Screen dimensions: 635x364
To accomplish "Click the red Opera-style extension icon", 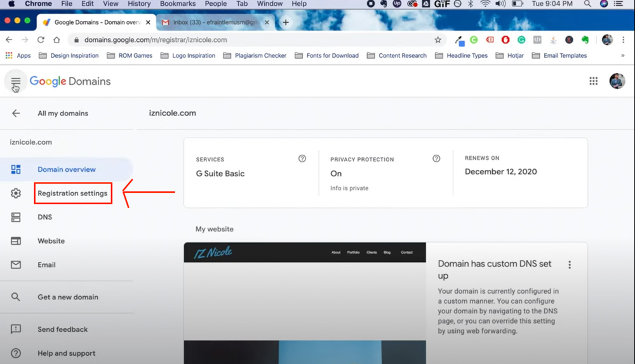I will (505, 40).
